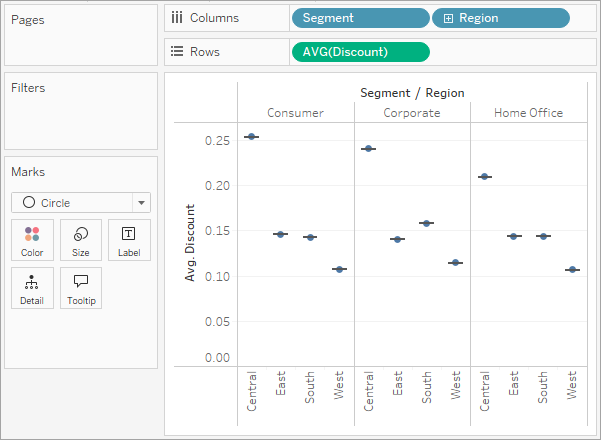Image resolution: width=601 pixels, height=440 pixels.
Task: Click the Columns shelf icon
Action: (x=177, y=18)
